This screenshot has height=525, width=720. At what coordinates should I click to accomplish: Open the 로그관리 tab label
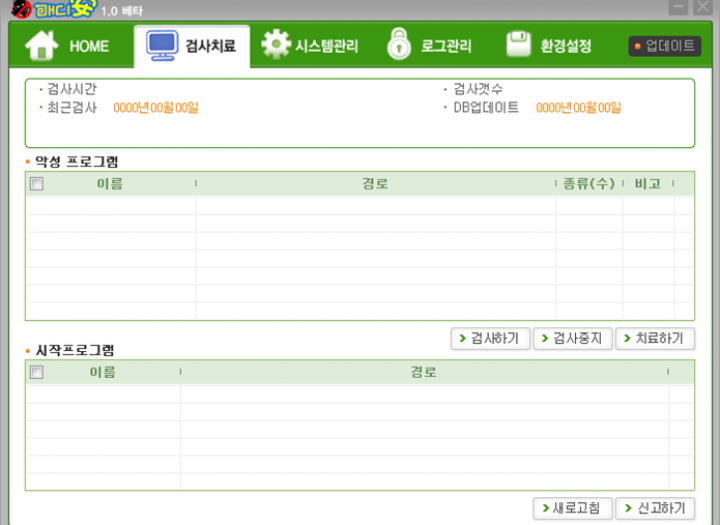click(446, 47)
